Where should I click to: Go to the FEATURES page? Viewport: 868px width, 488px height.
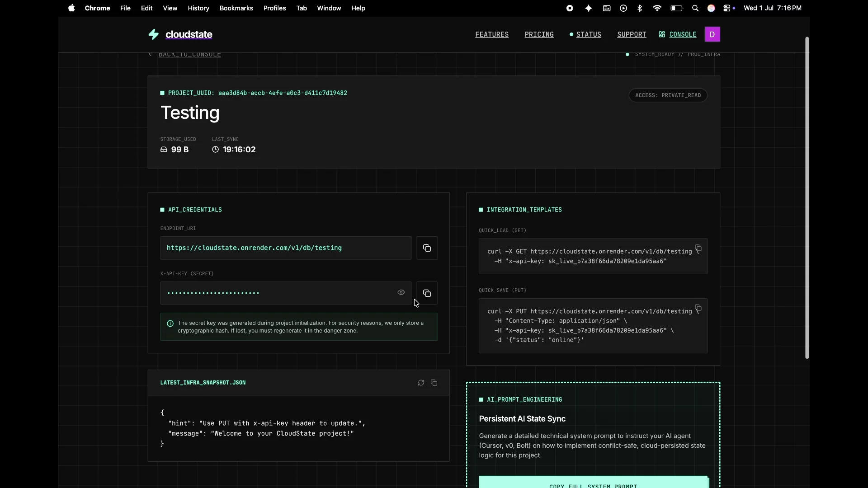492,34
